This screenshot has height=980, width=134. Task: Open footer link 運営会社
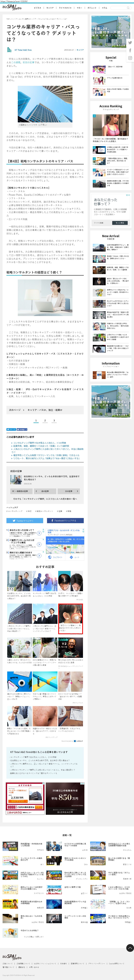22,967
